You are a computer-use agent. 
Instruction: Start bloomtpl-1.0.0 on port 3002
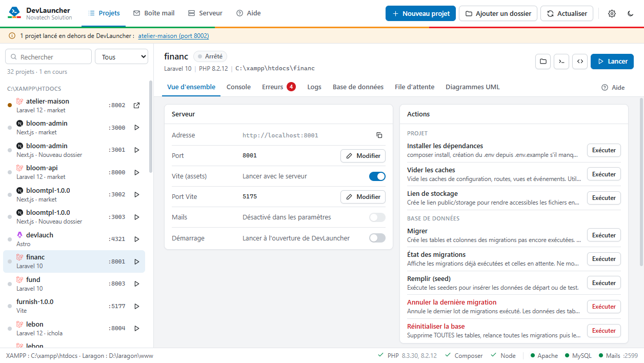click(x=136, y=194)
